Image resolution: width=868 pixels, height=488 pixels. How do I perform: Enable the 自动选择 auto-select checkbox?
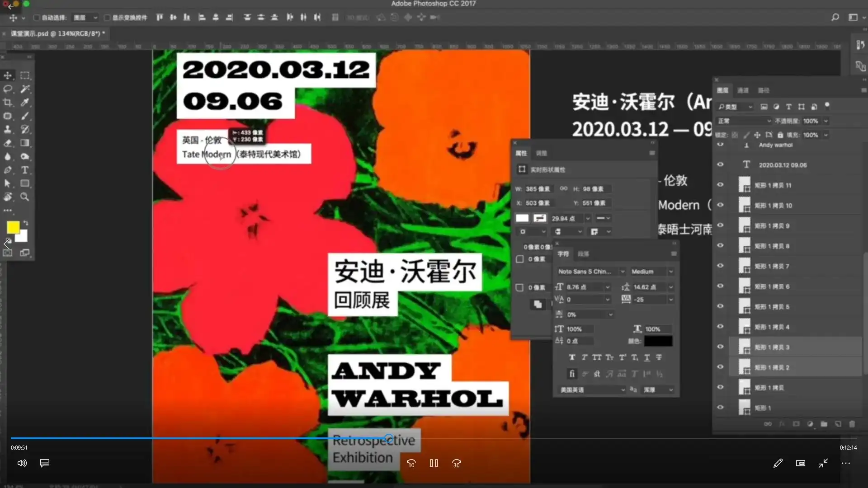click(37, 18)
